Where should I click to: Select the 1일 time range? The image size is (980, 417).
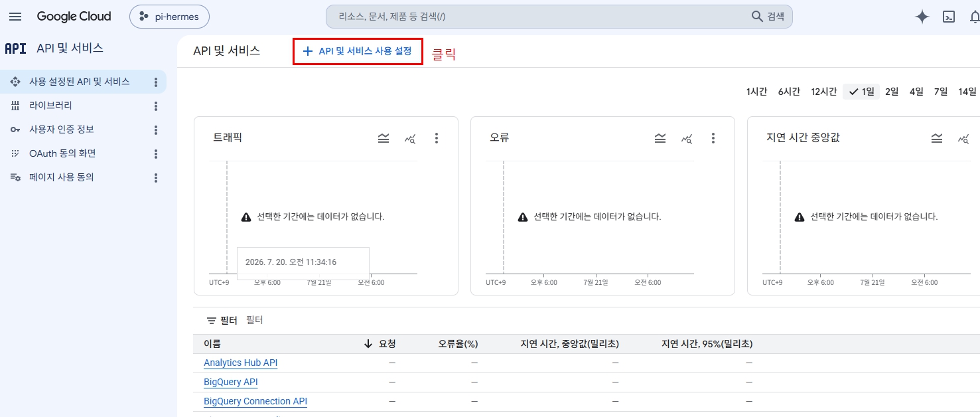[x=861, y=92]
